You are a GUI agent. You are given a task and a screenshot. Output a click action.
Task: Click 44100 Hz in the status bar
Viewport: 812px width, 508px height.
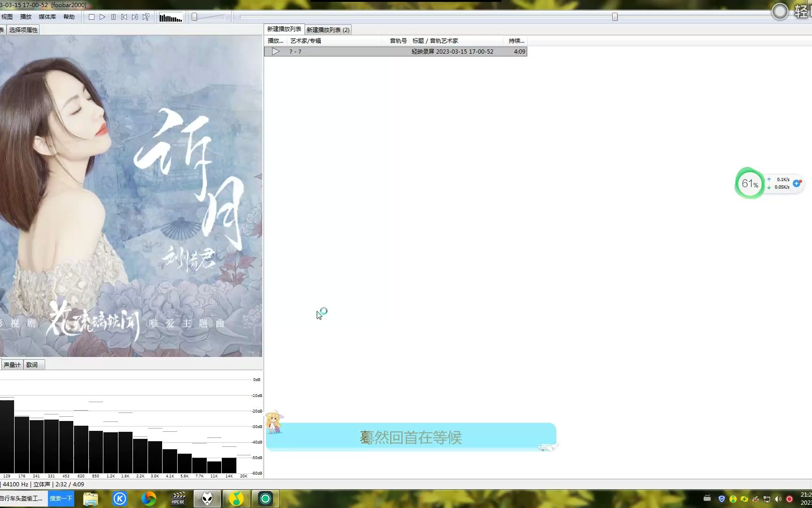pyautogui.click(x=16, y=484)
